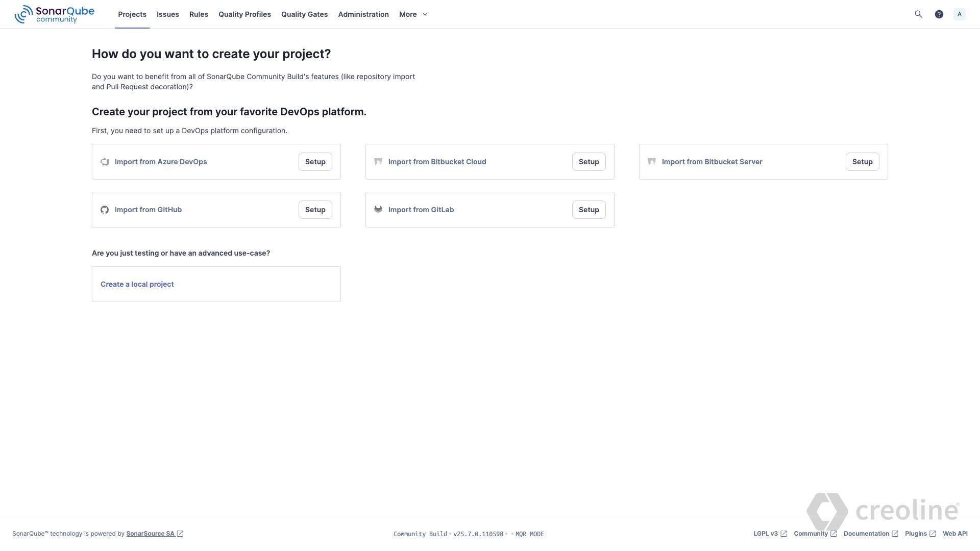Choose Create a local project
This screenshot has height=551, width=980.
[137, 284]
